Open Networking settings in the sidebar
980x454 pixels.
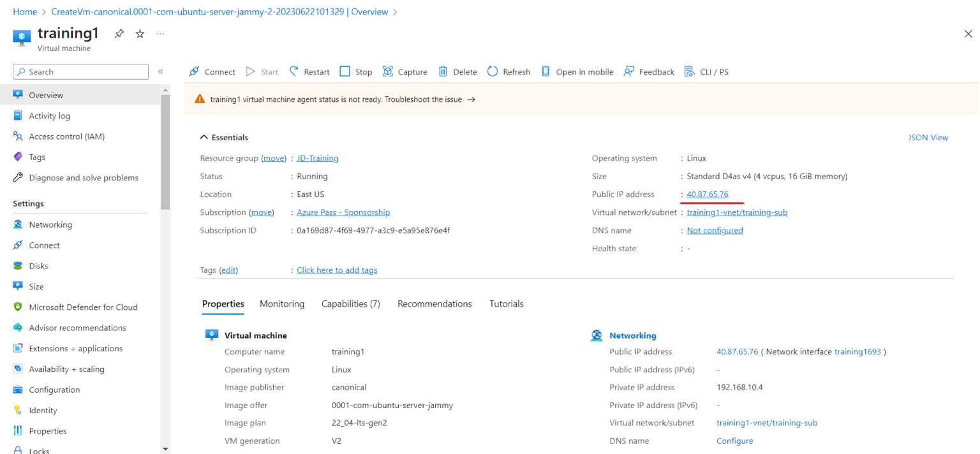tap(50, 224)
